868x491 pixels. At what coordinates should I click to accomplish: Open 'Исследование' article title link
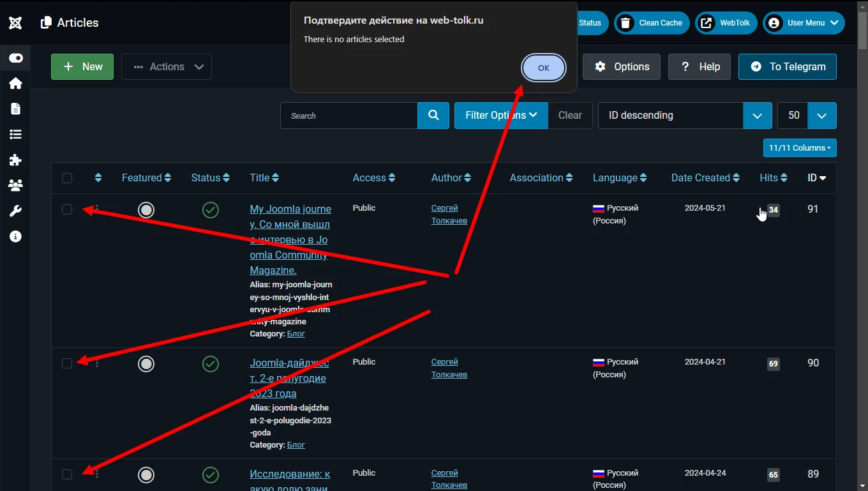(290, 481)
